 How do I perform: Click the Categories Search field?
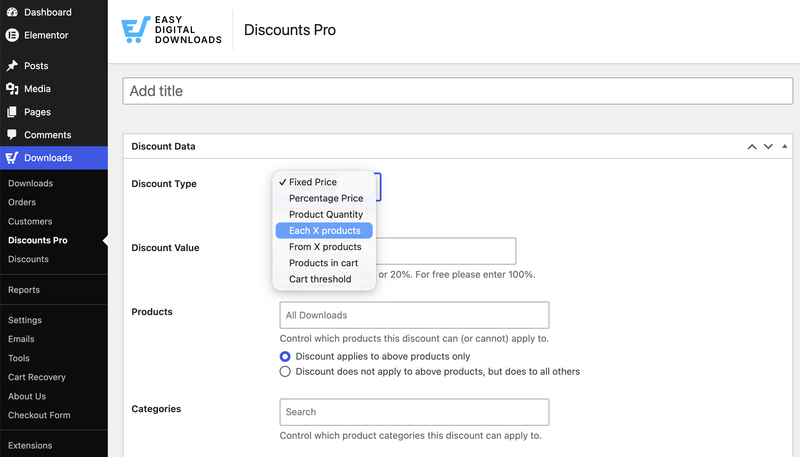(414, 412)
